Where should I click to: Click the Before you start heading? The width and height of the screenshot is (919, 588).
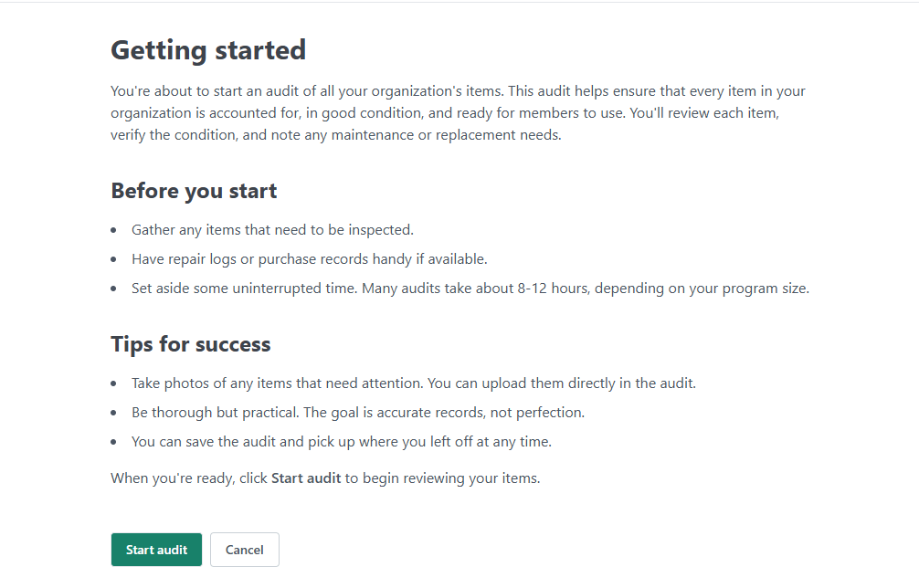(194, 191)
